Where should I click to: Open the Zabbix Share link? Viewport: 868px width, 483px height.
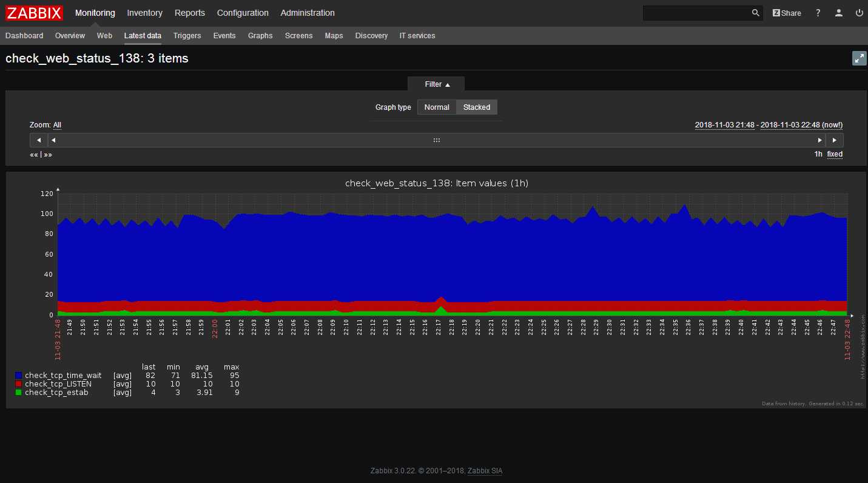(787, 13)
